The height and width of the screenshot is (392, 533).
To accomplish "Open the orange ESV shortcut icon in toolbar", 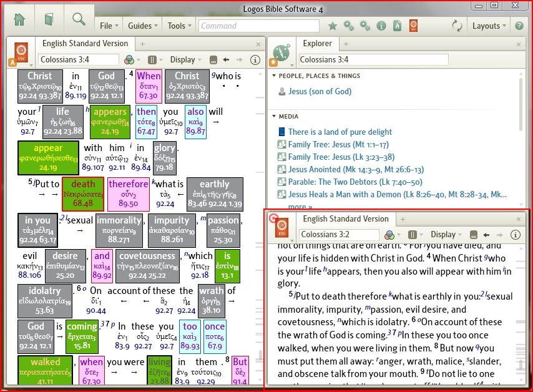I will (413, 26).
